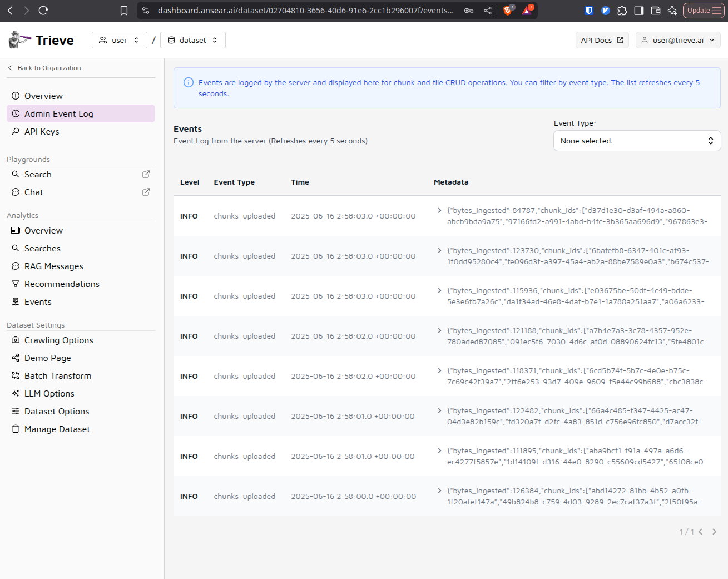This screenshot has width=728, height=579.
Task: Expand metadata of bytes_ingested 121188 row
Action: [439, 330]
